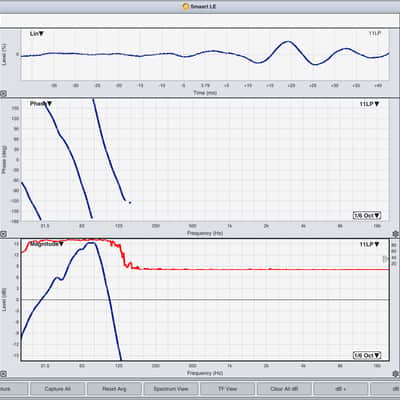Click the Clear All dB button
This screenshot has width=400, height=400.
coord(284,389)
